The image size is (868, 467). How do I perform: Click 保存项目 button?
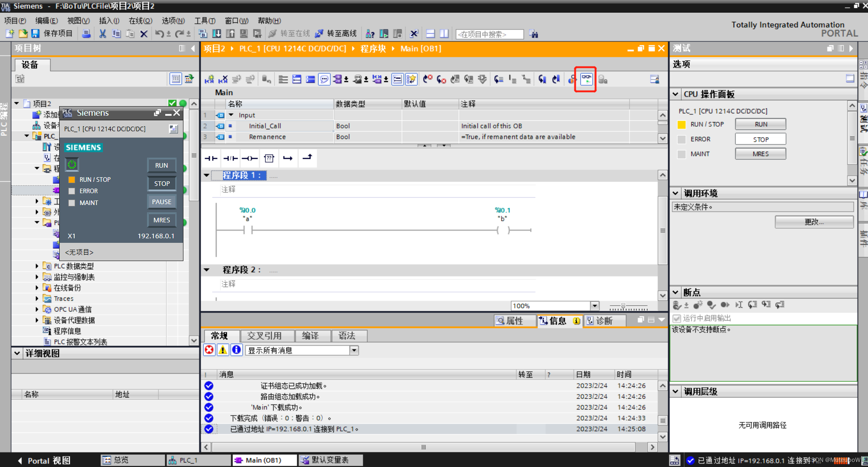52,34
